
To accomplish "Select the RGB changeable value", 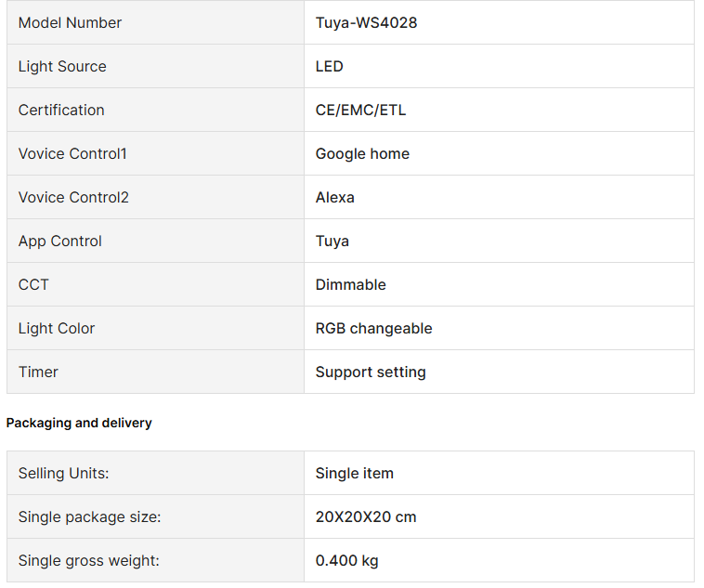I will (373, 328).
